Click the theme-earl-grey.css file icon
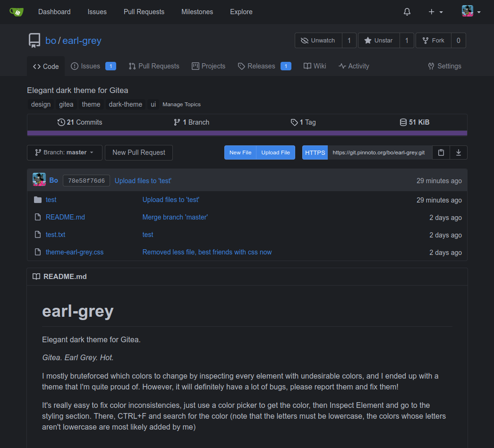The height and width of the screenshot is (448, 494). coord(38,252)
